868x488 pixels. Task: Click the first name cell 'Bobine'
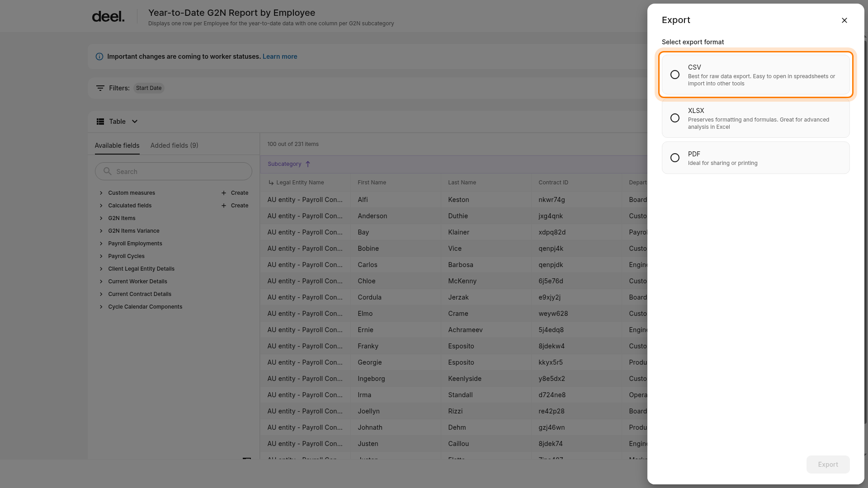pyautogui.click(x=368, y=249)
